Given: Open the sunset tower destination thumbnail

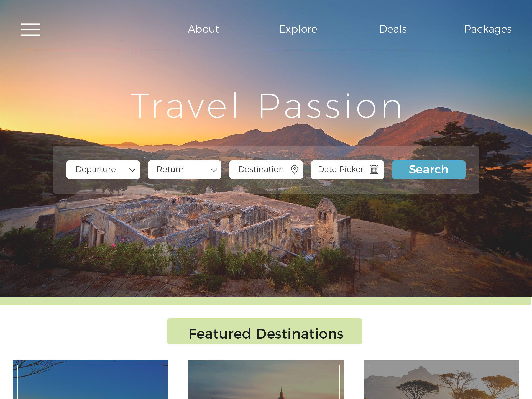Looking at the screenshot, I should click(x=266, y=380).
